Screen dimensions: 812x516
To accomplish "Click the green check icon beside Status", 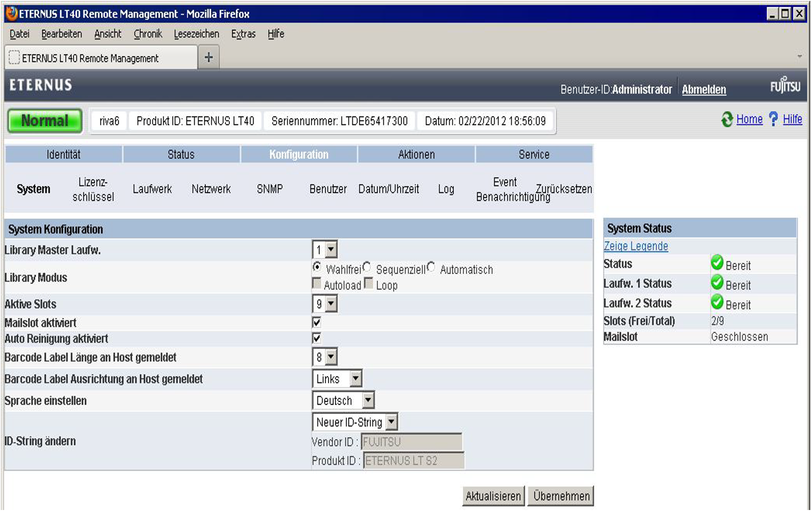I will tap(717, 263).
